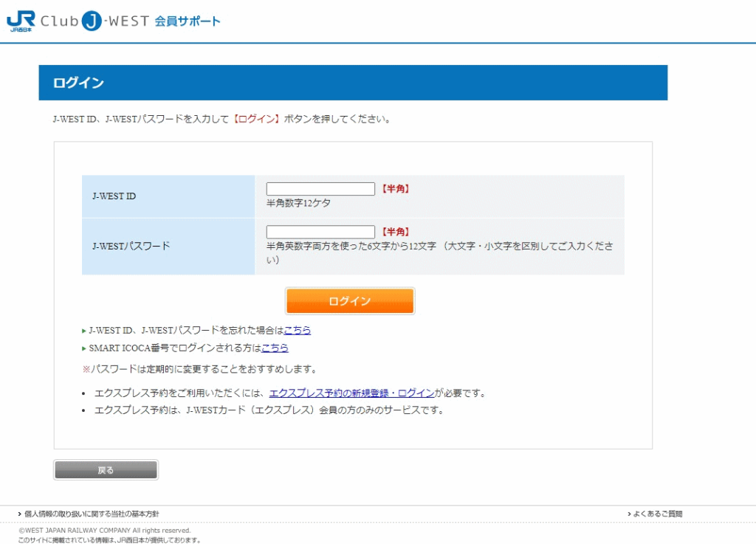The width and height of the screenshot is (756, 544).
Task: Open the 個人情報の取り扱い privacy policy footer link
Action: (92, 514)
